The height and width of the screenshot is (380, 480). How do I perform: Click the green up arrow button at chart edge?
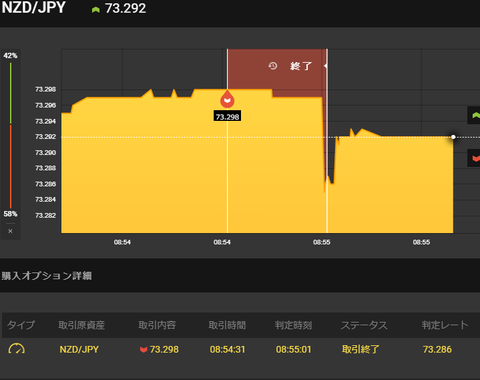(475, 115)
